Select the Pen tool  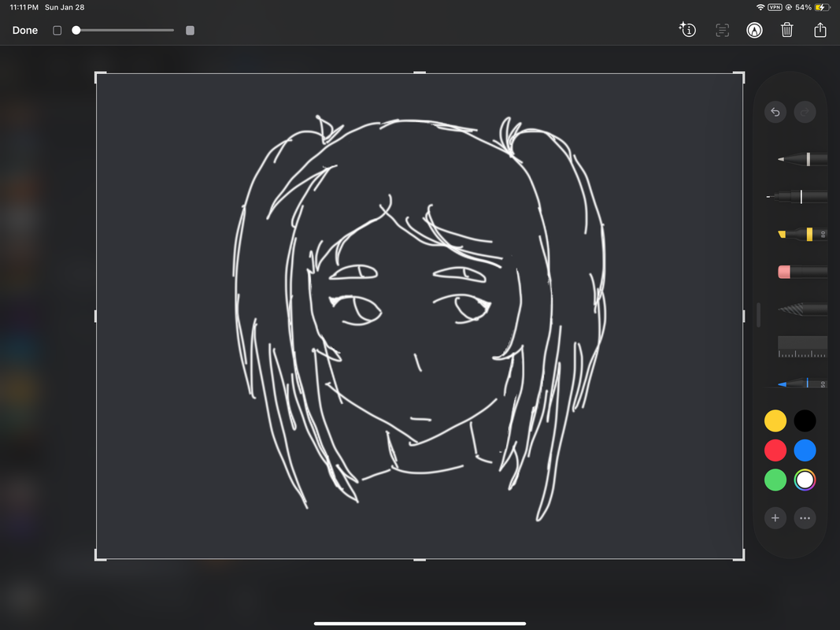point(802,159)
